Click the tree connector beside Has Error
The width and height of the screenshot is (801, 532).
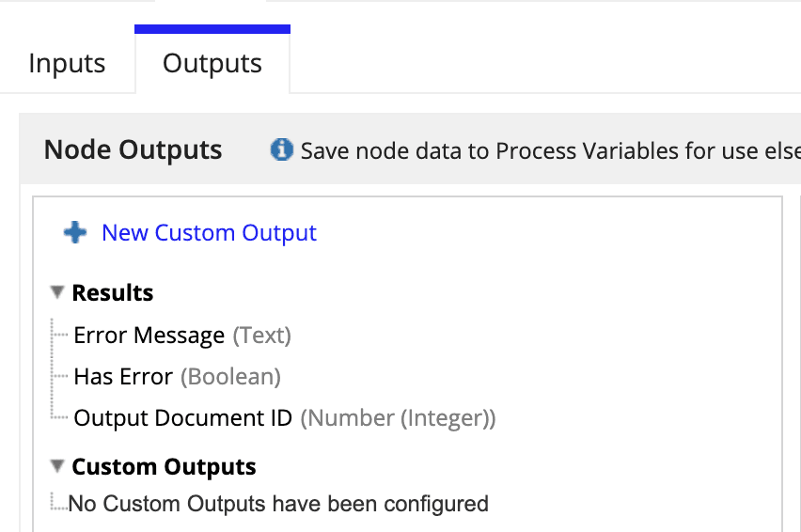tap(60, 378)
